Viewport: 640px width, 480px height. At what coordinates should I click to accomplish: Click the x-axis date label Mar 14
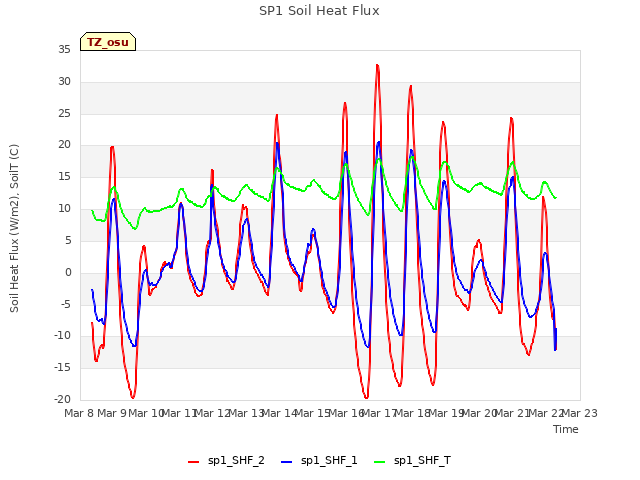point(279,413)
